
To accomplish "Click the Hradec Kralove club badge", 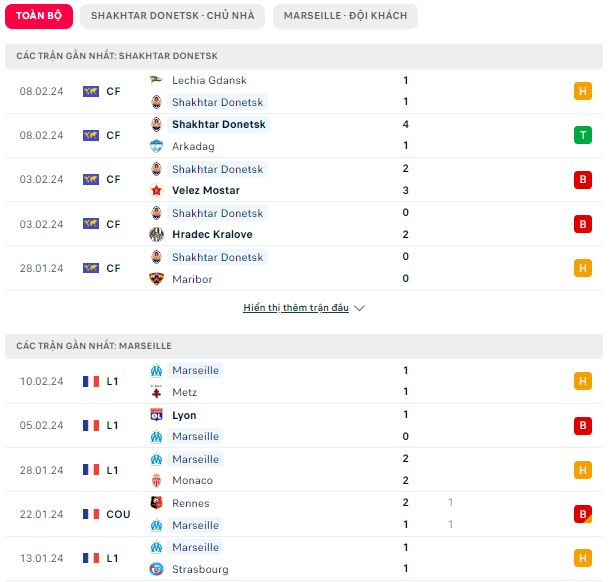I will [156, 234].
